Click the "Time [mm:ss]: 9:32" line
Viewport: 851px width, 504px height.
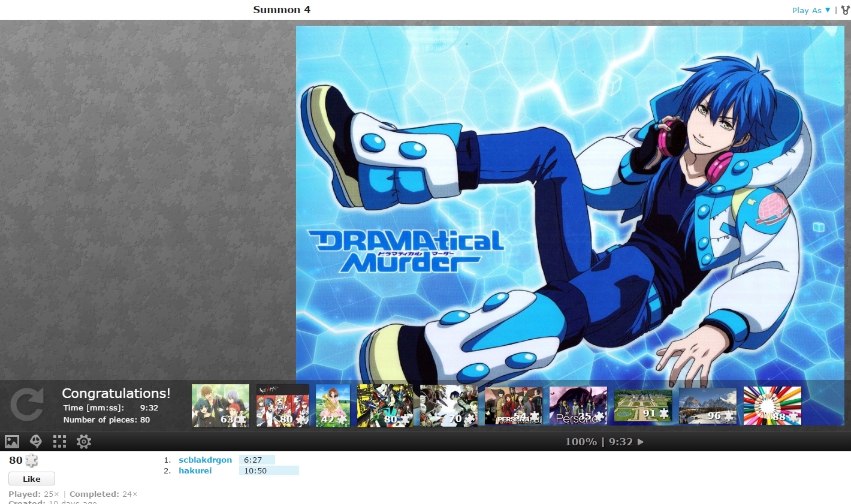point(111,408)
